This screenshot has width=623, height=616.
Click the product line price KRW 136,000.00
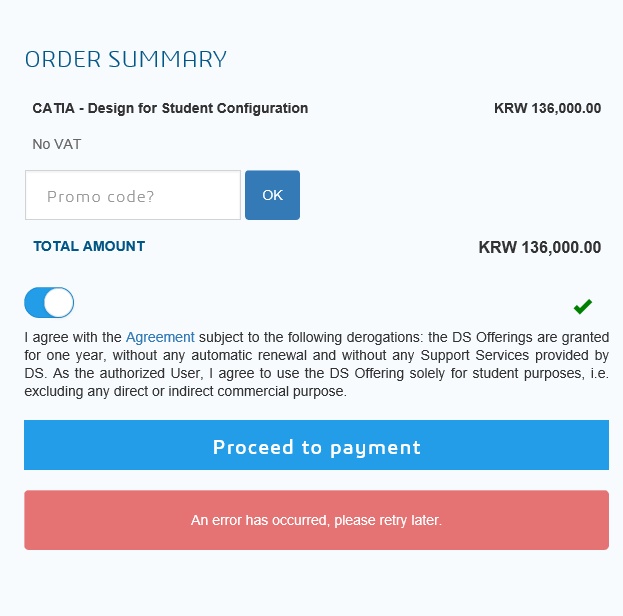tap(547, 108)
